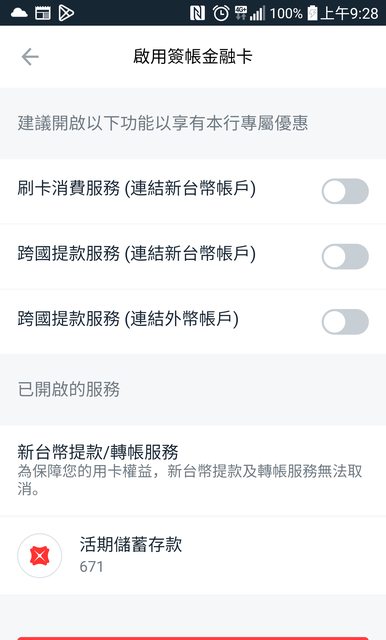Tap the battery icon in status bar
Image resolution: width=386 pixels, height=640 pixels.
click(313, 13)
